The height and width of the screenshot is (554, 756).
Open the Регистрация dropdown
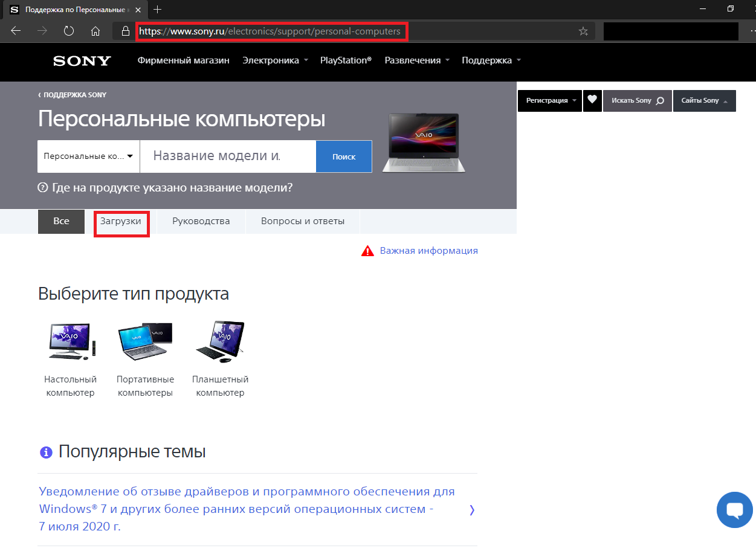pyautogui.click(x=550, y=100)
